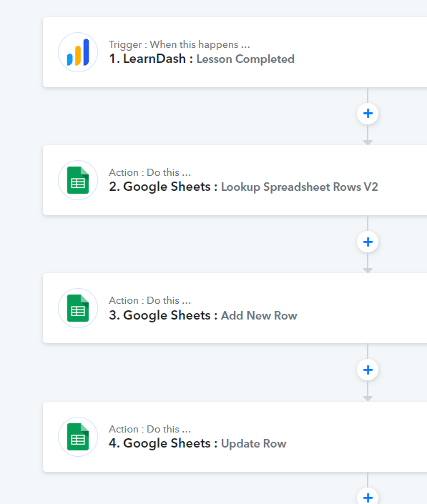The image size is (427, 504).
Task: Click the 'Trigger : When this happens ...' label
Action: (179, 44)
